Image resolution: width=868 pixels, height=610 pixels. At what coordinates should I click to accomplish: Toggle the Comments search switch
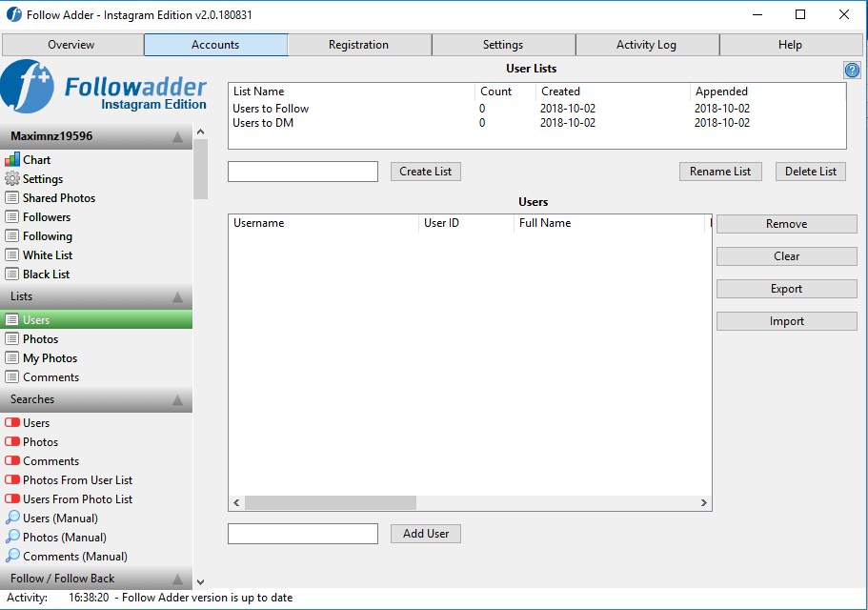coord(12,461)
